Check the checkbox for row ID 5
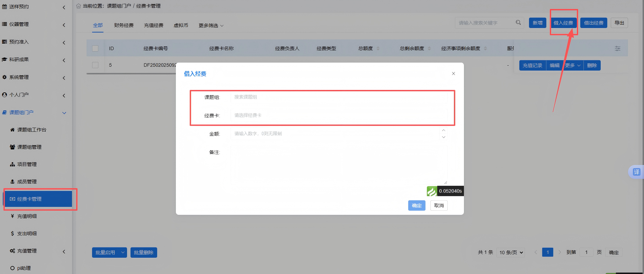 [95, 65]
